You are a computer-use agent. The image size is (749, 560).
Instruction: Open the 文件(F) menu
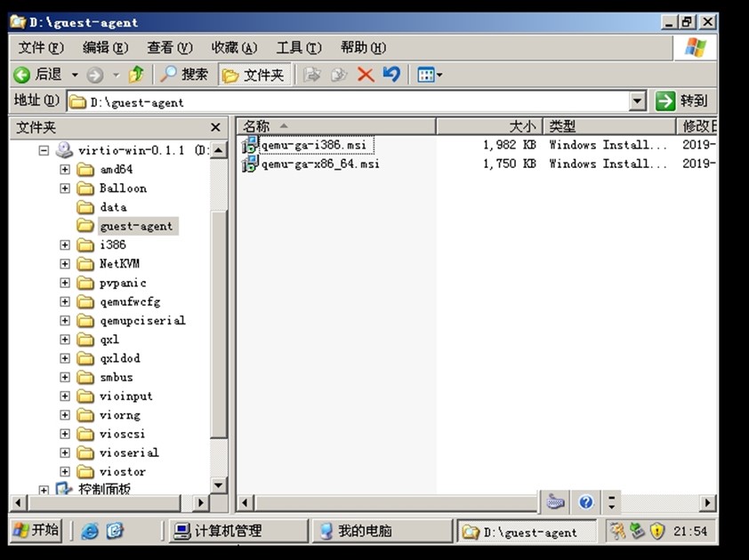pos(41,48)
